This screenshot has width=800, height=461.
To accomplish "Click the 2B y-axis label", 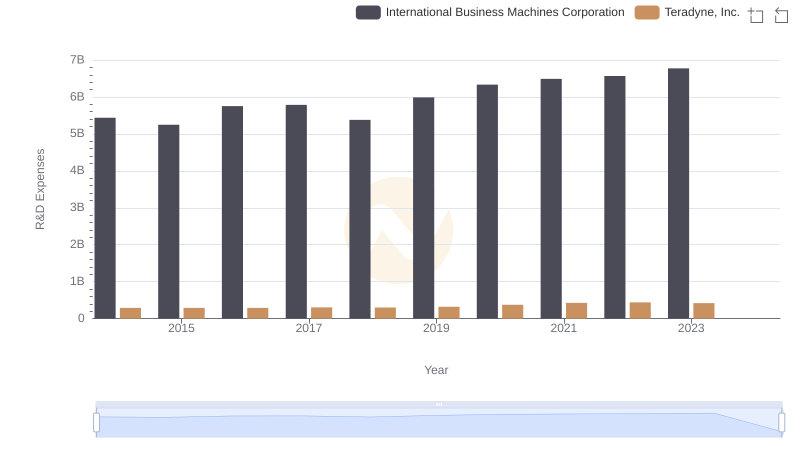I will point(77,244).
